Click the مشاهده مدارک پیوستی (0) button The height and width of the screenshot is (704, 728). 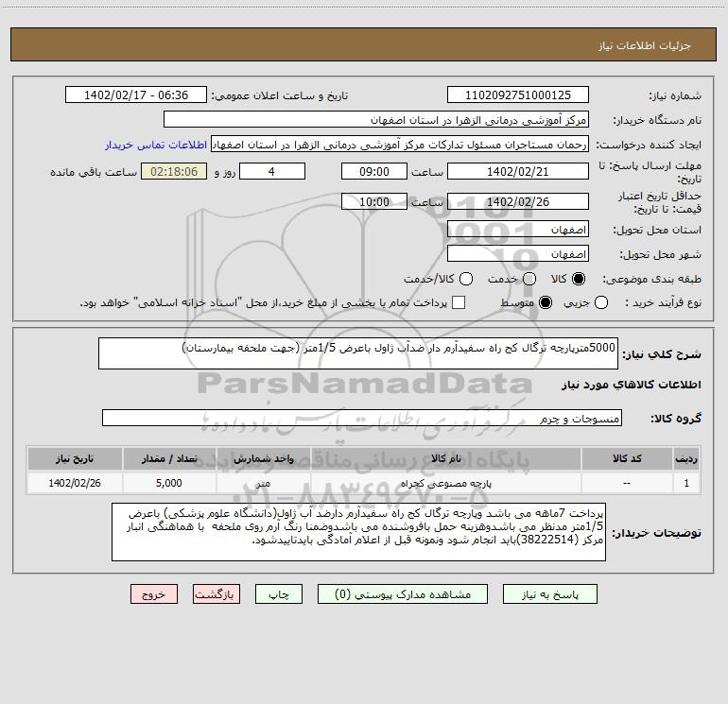[x=403, y=594]
